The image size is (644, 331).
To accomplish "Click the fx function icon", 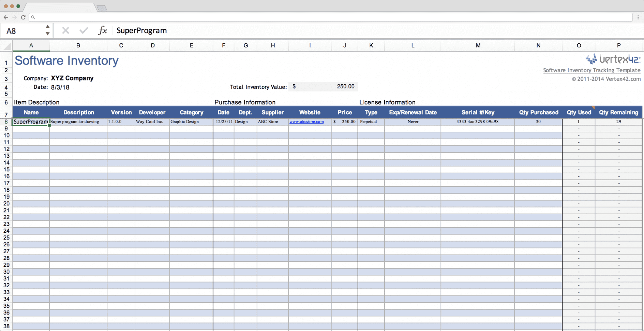I will pos(103,30).
